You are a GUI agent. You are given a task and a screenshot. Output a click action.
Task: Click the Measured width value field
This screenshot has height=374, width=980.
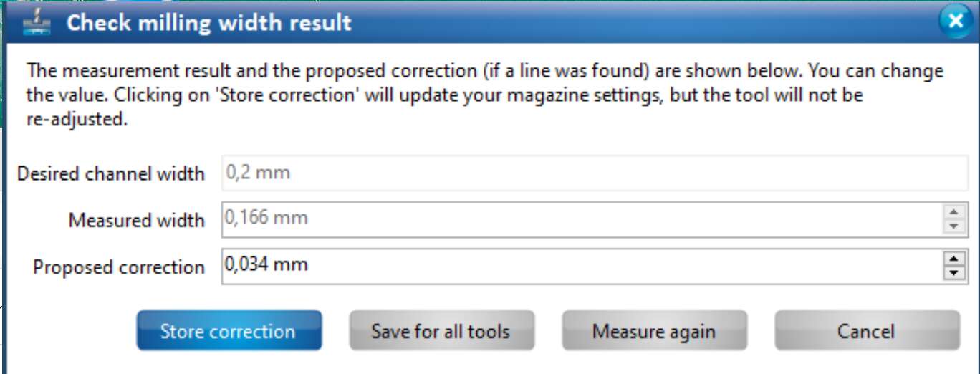click(573, 219)
